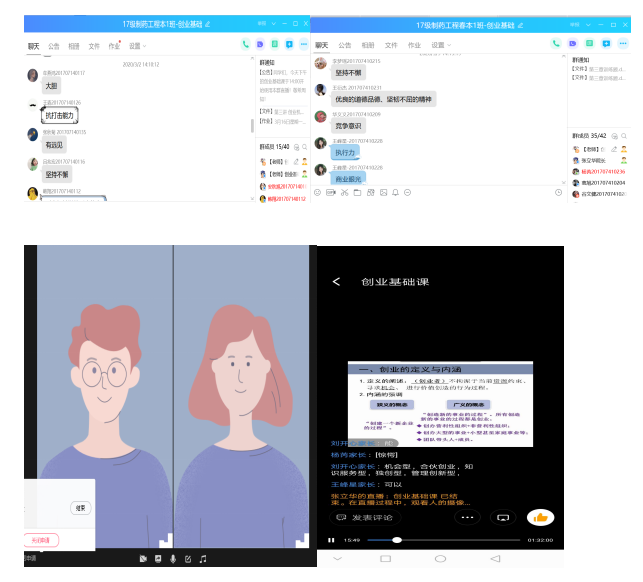Open three-dot more menu in left chat header
The height and width of the screenshot is (582, 643).
pyautogui.click(x=304, y=44)
